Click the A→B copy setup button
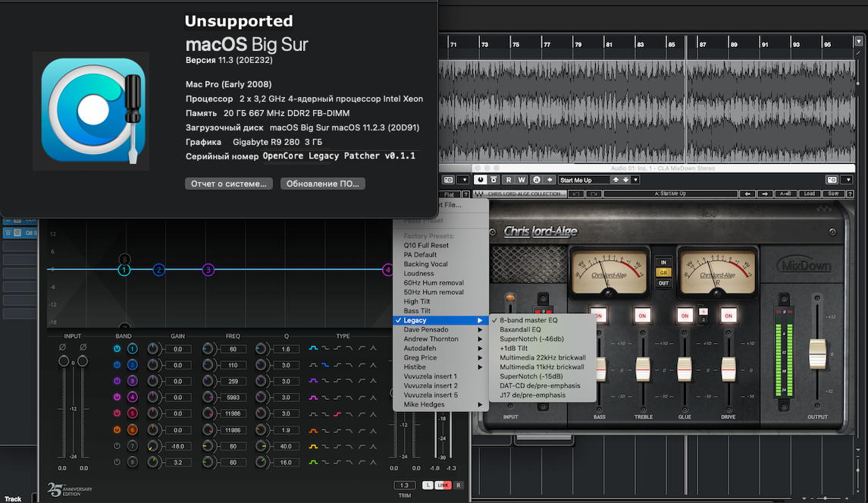The image size is (868, 503). click(x=788, y=194)
